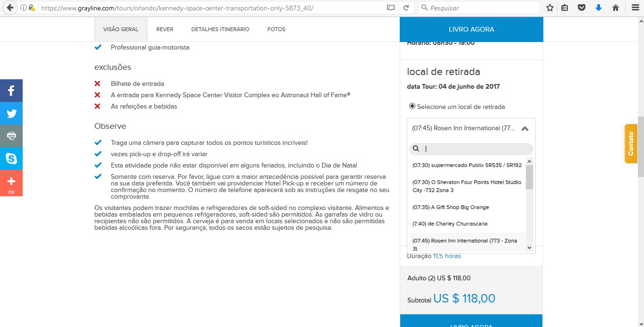Collapse the pickup location dropdown
The image size is (644, 327).
click(x=524, y=128)
